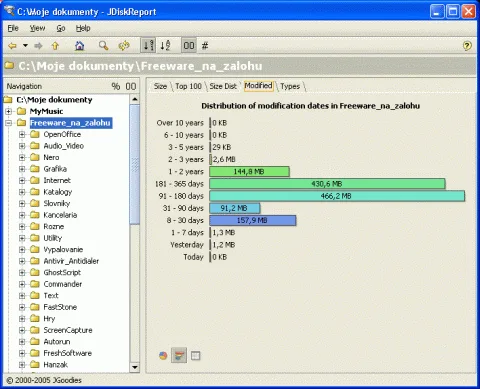
Task: Click the Forward arrow toolbar icon
Action: 38,46
